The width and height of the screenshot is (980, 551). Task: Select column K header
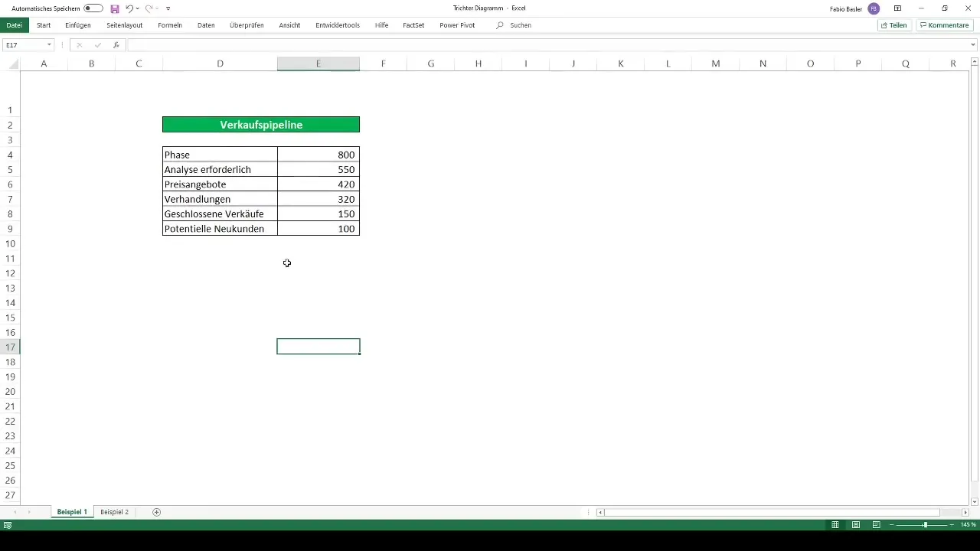620,64
